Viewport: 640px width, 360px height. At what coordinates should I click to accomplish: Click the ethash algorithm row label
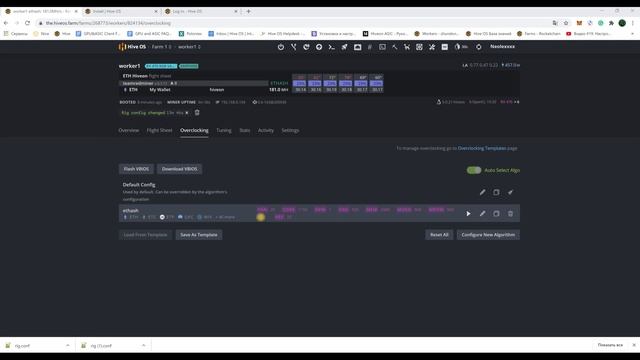tap(131, 211)
